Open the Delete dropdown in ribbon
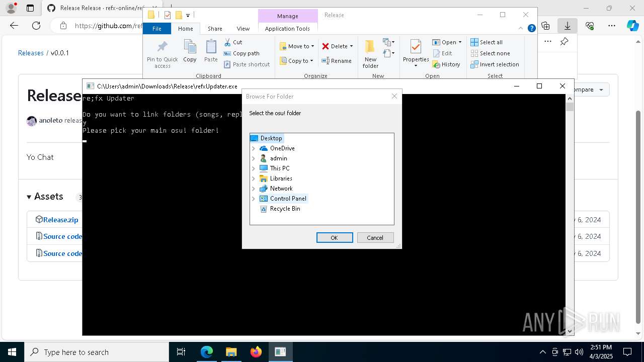 point(338,46)
